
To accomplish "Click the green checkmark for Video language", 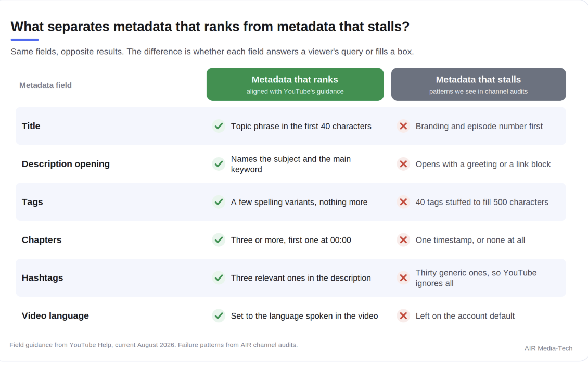I will [219, 315].
